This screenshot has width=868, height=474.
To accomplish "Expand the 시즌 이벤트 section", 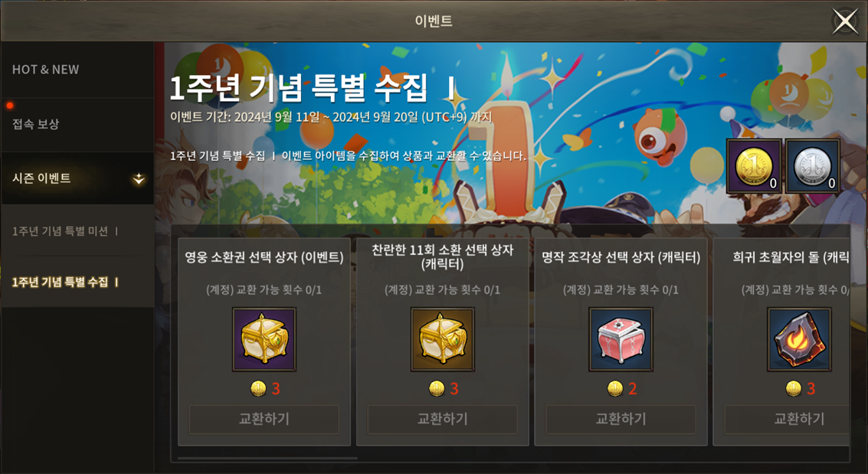I will point(77,178).
